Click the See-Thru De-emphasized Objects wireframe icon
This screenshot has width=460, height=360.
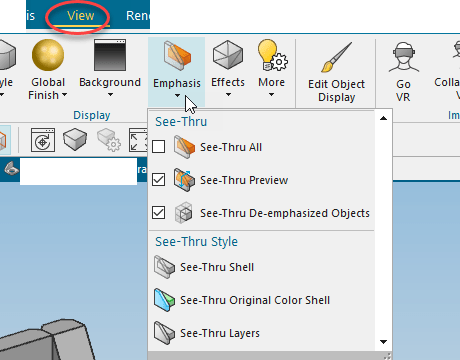[184, 213]
